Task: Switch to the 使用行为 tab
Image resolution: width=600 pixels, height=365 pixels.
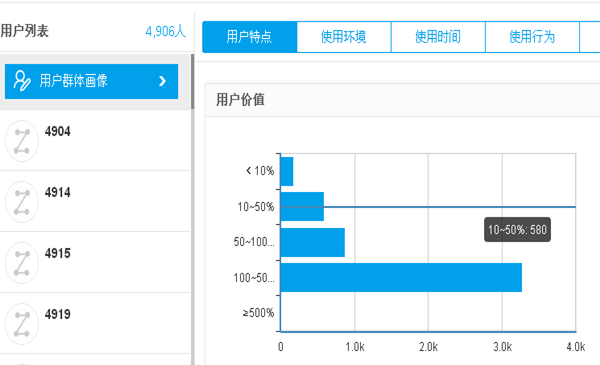Action: coord(532,37)
